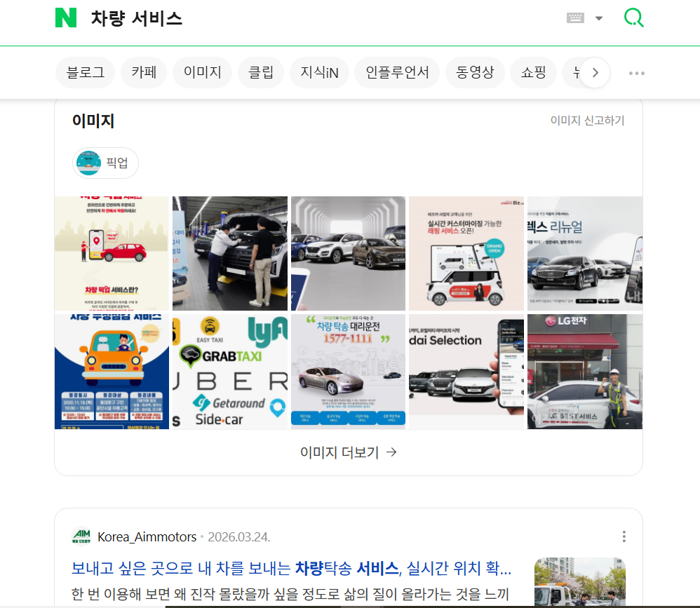
Task: Go to the 쇼핑 tab
Action: [533, 72]
